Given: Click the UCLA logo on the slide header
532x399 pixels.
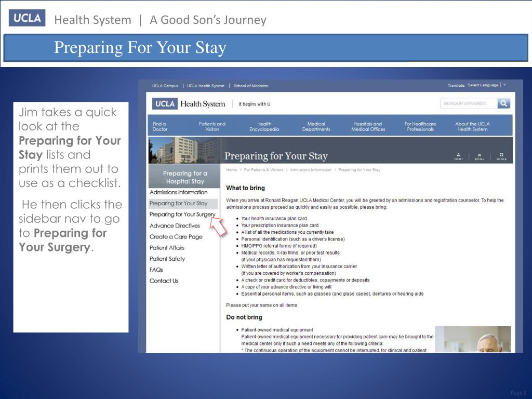Looking at the screenshot, I should point(27,18).
